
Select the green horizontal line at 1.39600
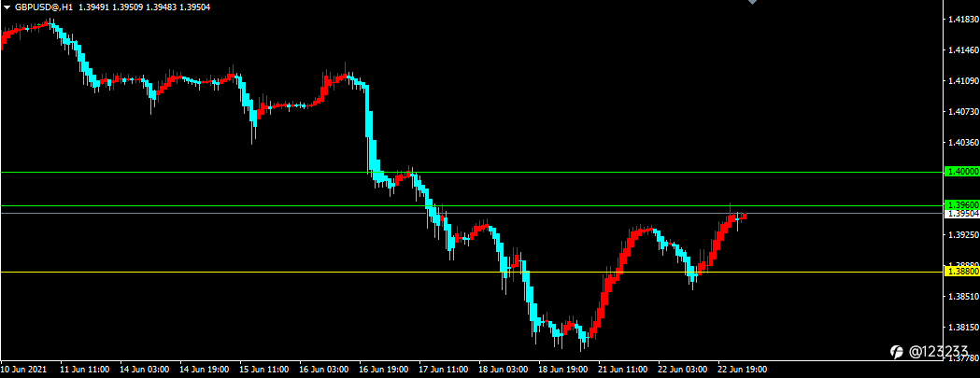point(471,205)
